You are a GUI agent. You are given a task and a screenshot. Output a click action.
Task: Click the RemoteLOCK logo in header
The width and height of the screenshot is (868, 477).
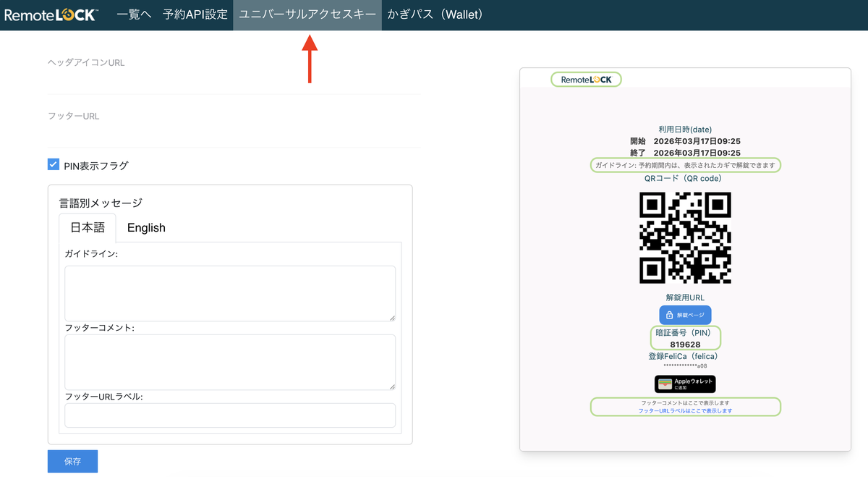pos(50,14)
